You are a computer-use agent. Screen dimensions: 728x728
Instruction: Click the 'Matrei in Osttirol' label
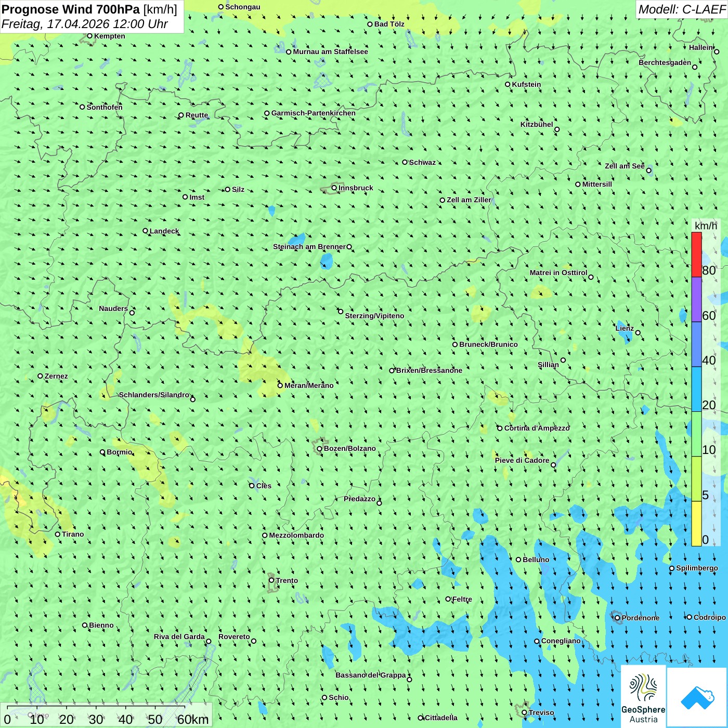(x=558, y=272)
